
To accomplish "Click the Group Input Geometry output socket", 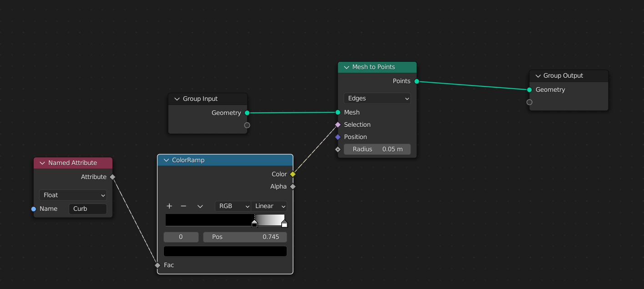I will click(x=247, y=113).
